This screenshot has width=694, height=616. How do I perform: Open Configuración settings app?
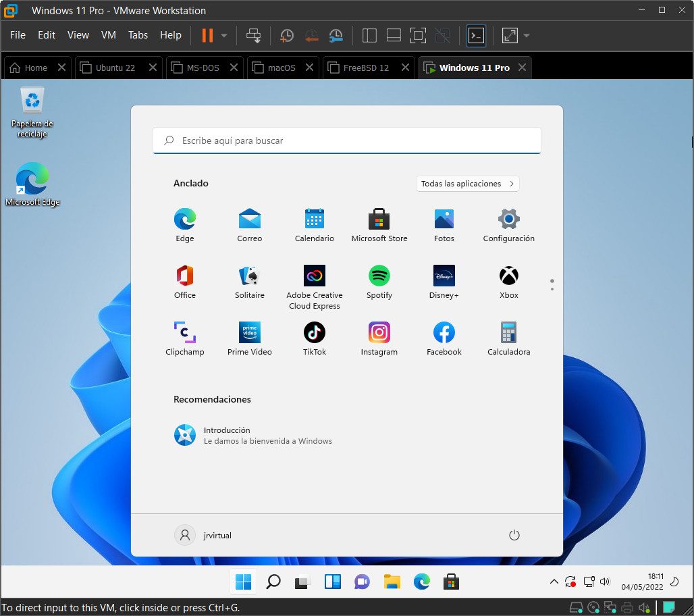pos(508,226)
